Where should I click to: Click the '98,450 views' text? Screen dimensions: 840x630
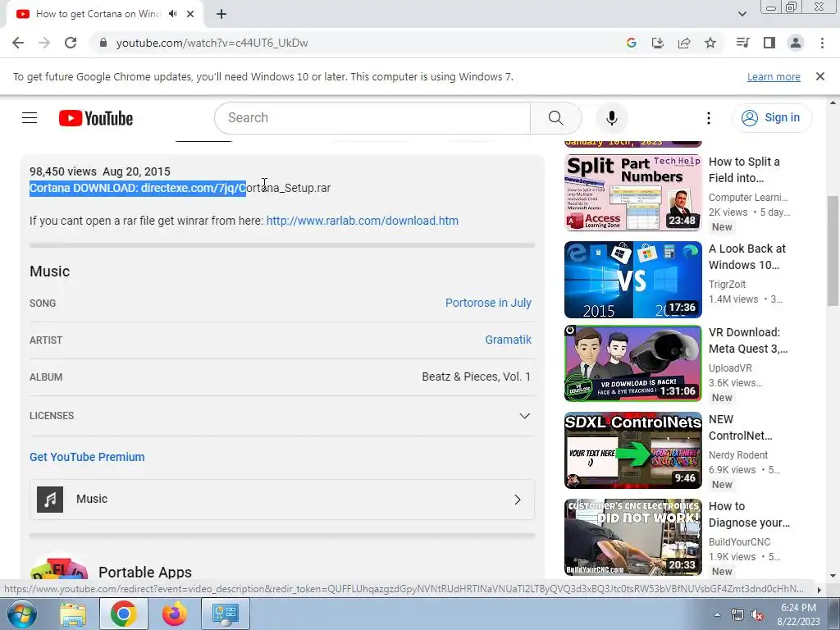[x=62, y=171]
